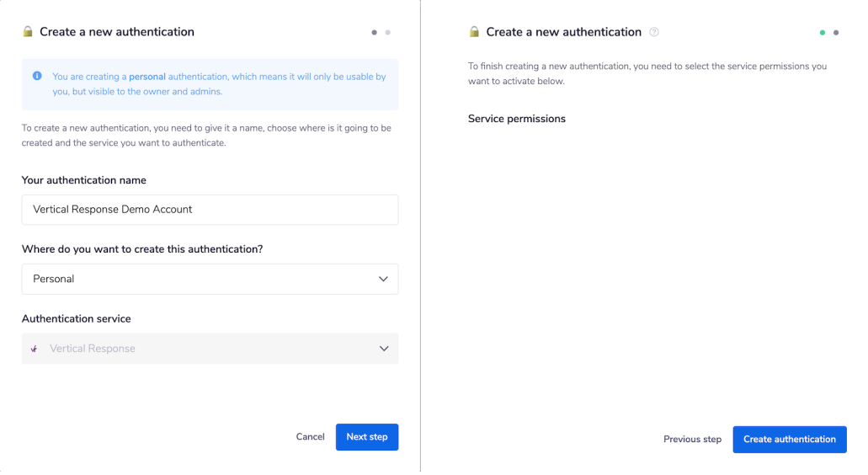Click the lock icon in the right dialog title
868x475 pixels.
(x=474, y=32)
